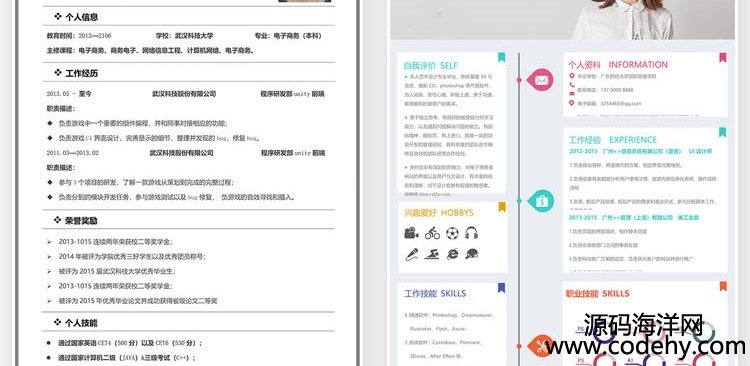Viewport: 750px width, 366px height.
Task: Select the swimming hobby icon
Action: (432, 254)
